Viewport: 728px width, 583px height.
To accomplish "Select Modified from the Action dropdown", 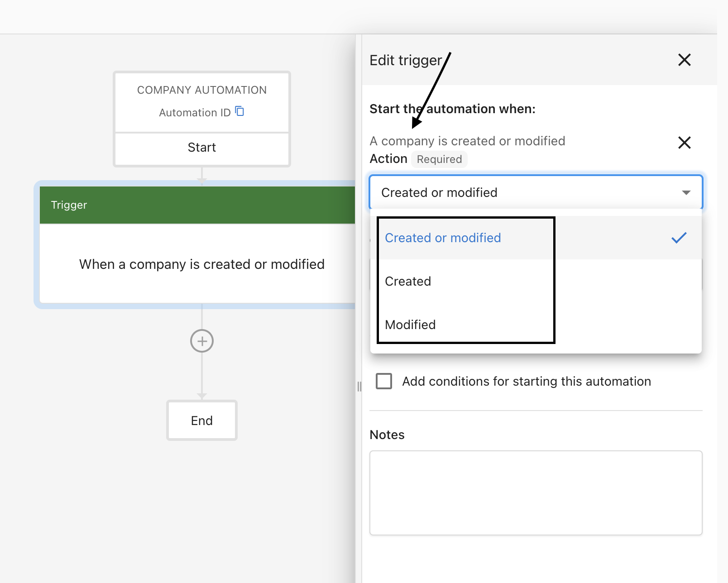I will click(410, 324).
